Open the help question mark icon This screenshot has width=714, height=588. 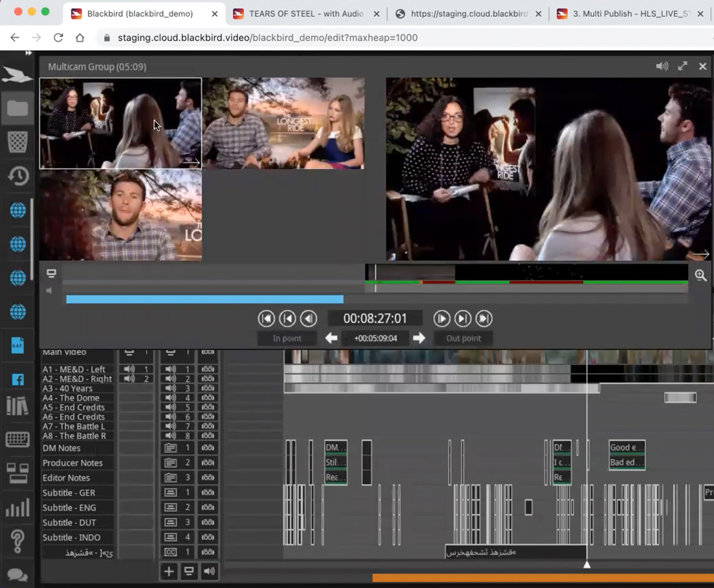coord(17,541)
